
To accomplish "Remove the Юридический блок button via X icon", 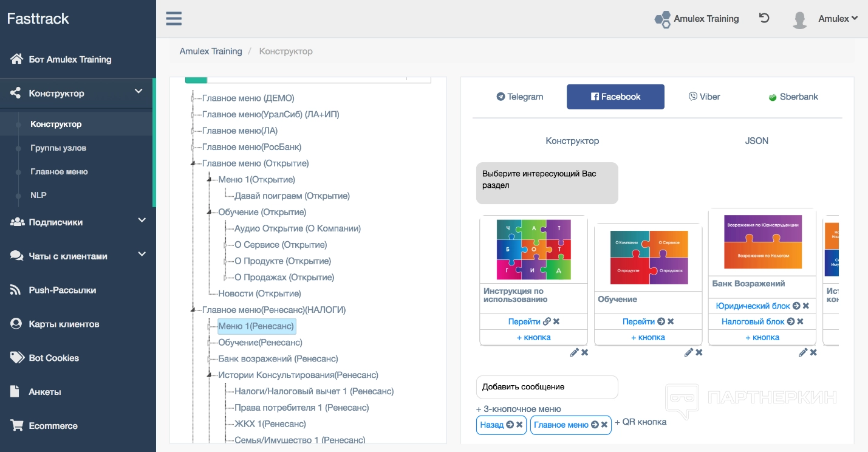I will [x=806, y=306].
